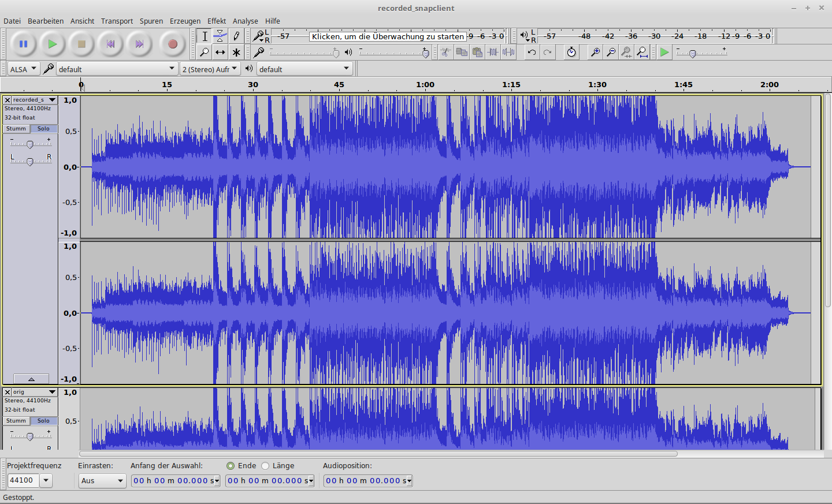The image size is (832, 504).
Task: Click the Zoom In icon
Action: (596, 52)
